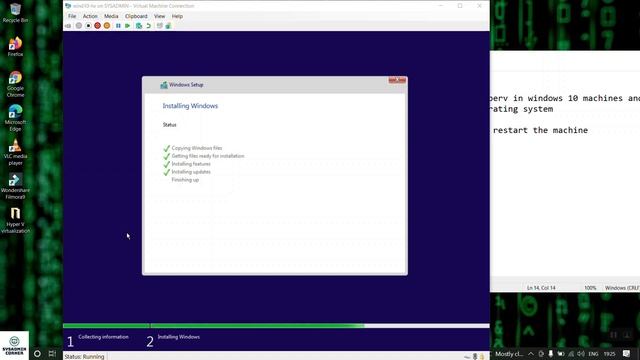
Task: Click the lock icon in VM status bar
Action: (x=482, y=356)
